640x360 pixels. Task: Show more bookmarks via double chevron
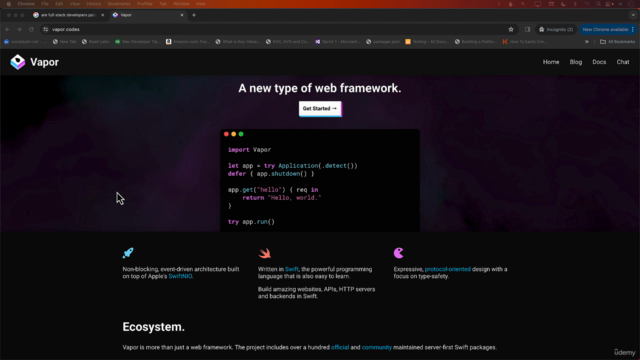[x=587, y=42]
